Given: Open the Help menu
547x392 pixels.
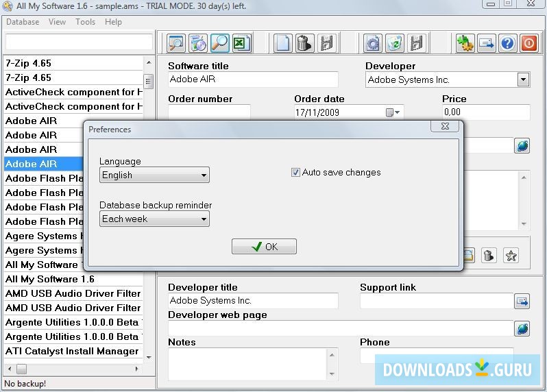Looking at the screenshot, I should click(113, 22).
